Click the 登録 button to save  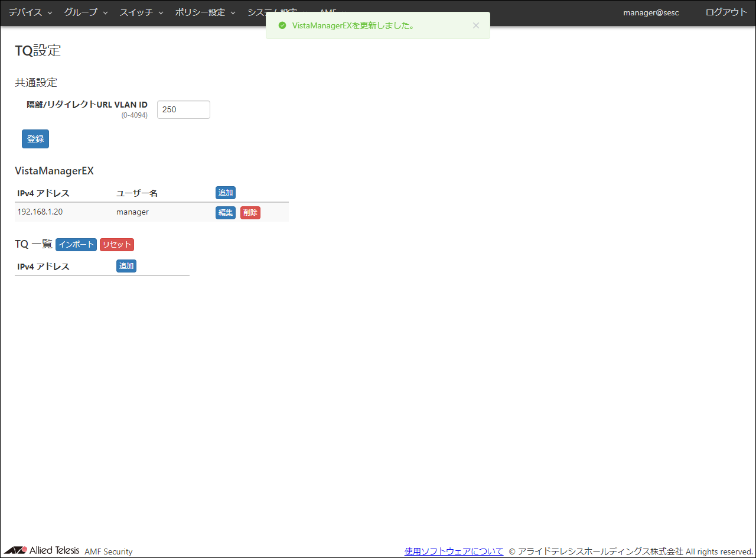35,139
